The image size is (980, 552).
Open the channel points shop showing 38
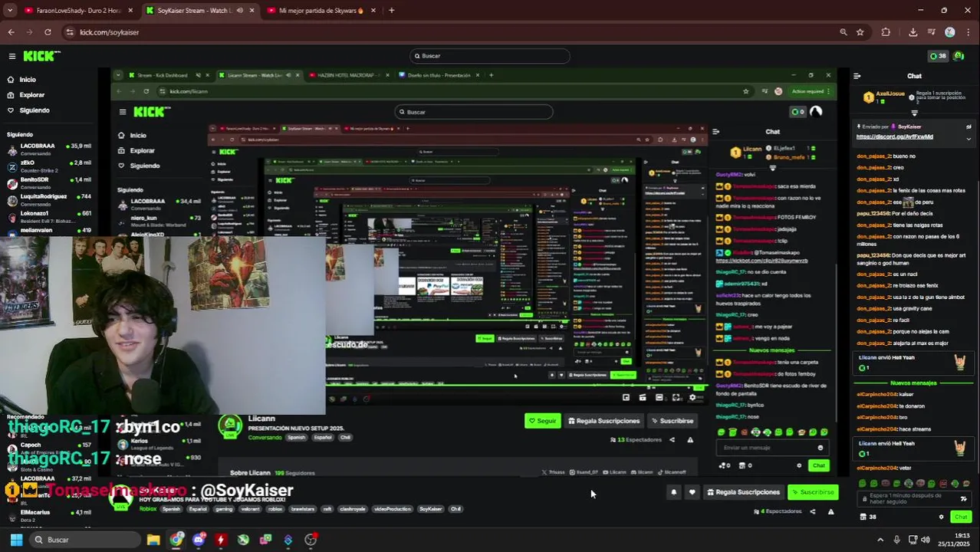(x=868, y=517)
